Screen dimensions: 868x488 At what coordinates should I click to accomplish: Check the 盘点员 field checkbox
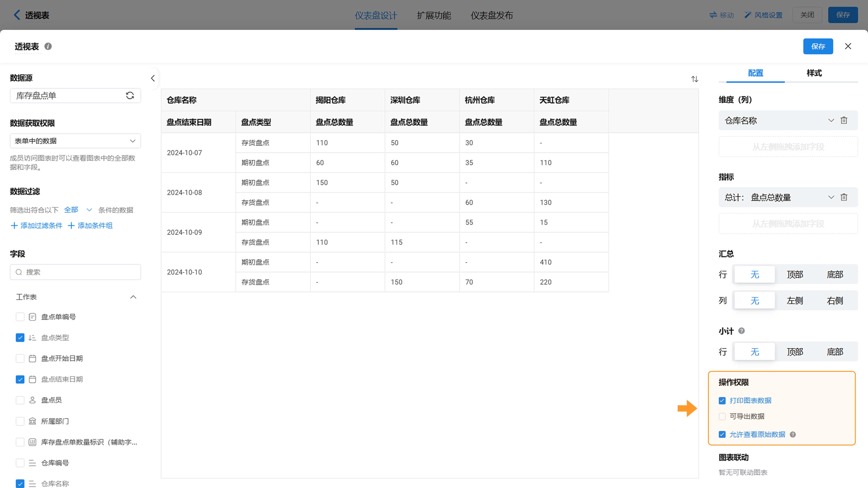tap(20, 400)
